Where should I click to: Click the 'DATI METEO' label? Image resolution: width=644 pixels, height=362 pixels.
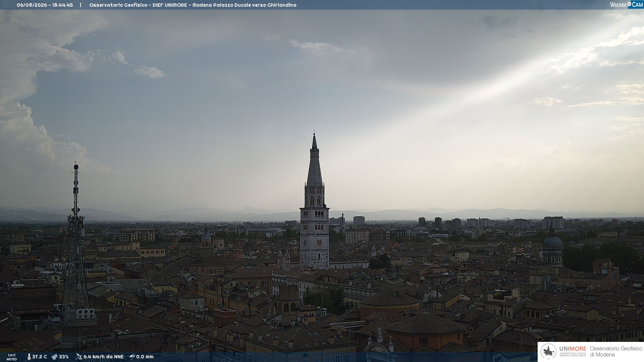point(12,357)
